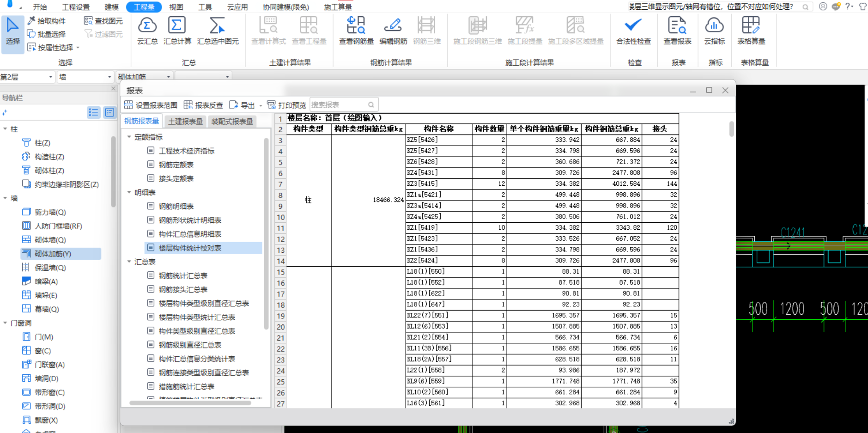The image size is (868, 433).
Task: Collapse the 定额指标 report group
Action: 129,137
